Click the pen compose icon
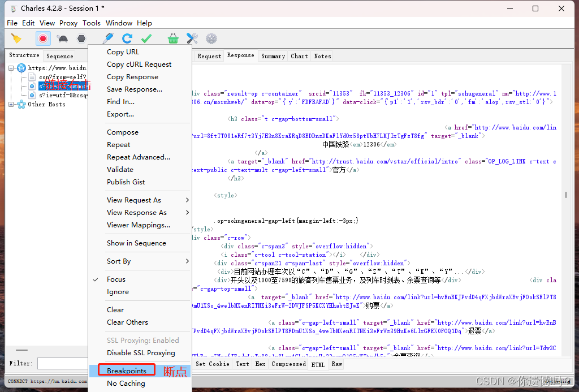This screenshot has width=579, height=392. [108, 38]
